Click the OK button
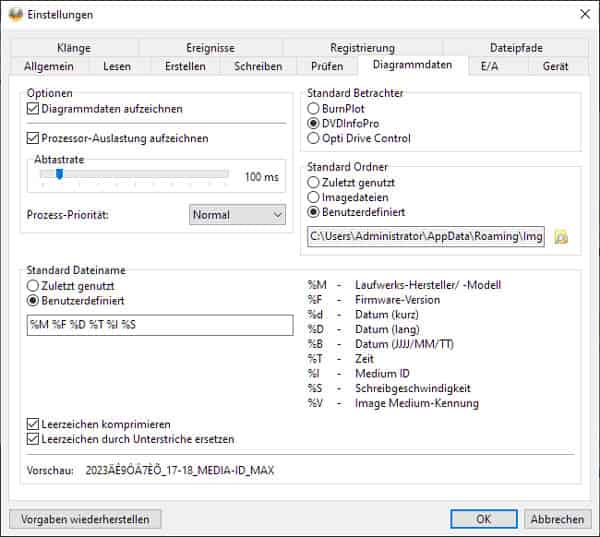Screen dimensions: 600x537 483,519
